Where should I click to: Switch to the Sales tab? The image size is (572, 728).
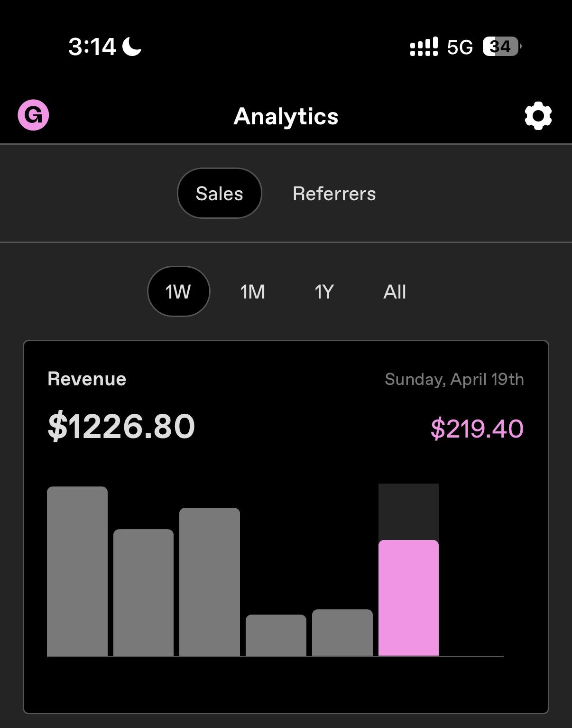(x=219, y=194)
